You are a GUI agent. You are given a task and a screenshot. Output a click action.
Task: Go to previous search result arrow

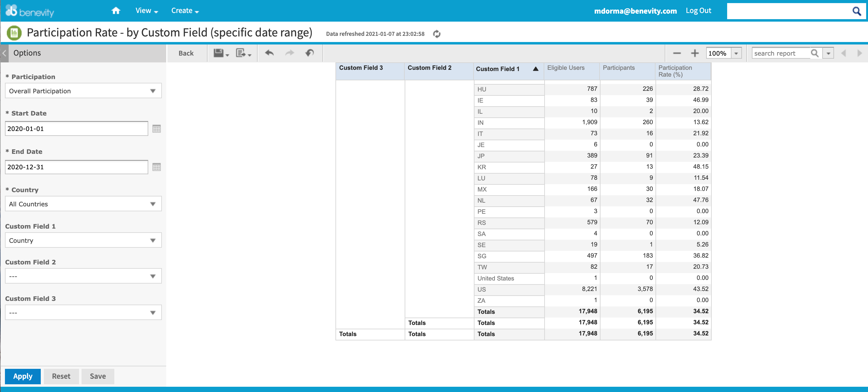pos(843,53)
